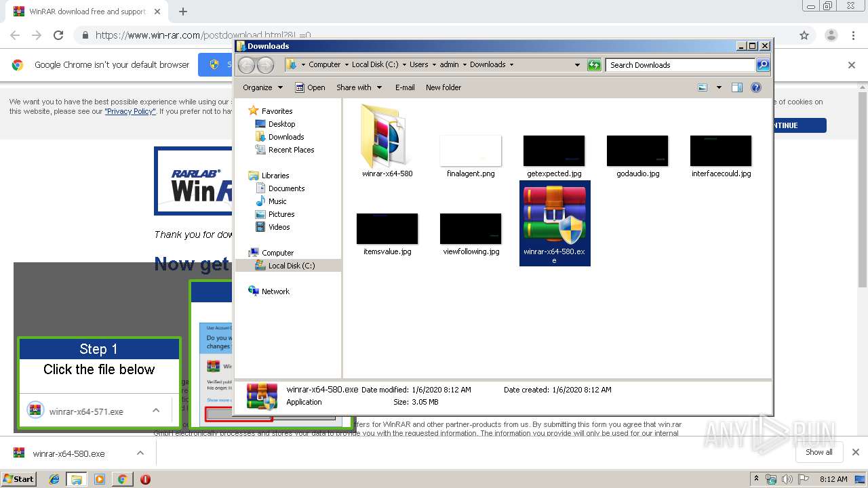Viewport: 868px width, 488px height.
Task: Click the Explorer Back navigation arrow
Action: coord(246,65)
